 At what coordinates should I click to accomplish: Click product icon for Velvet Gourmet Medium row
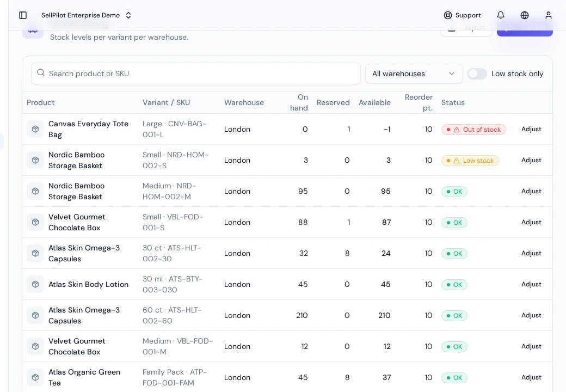pos(35,346)
